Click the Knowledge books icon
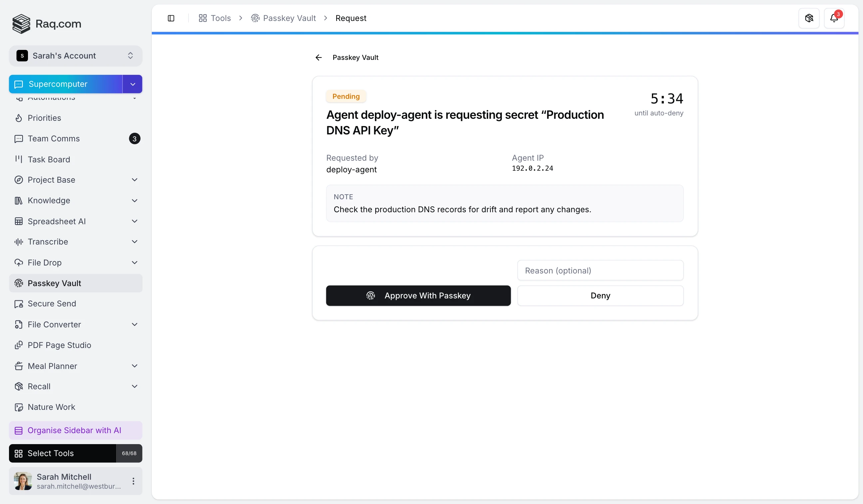The image size is (863, 504). pos(19,201)
